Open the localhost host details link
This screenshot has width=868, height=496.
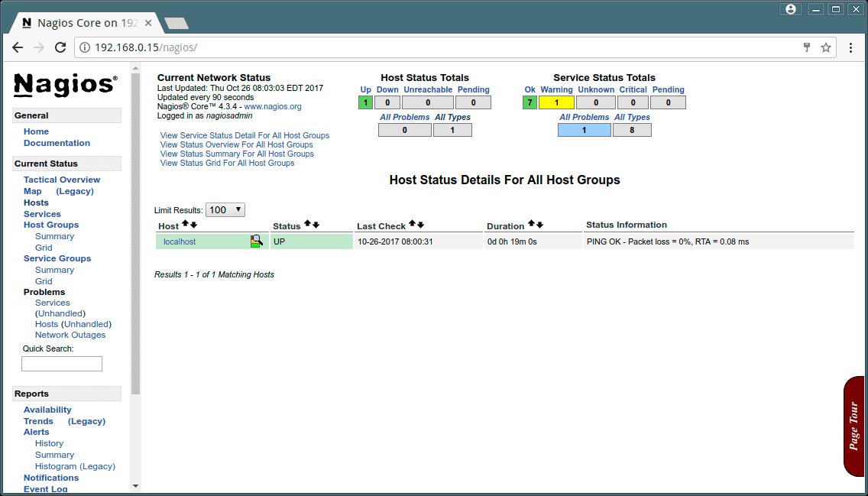pos(178,241)
